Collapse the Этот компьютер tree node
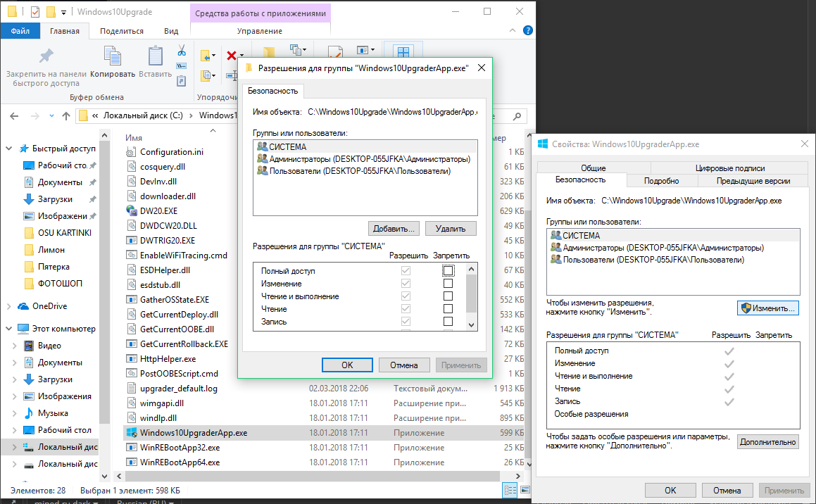Screen dimensions: 816x504 9,328
